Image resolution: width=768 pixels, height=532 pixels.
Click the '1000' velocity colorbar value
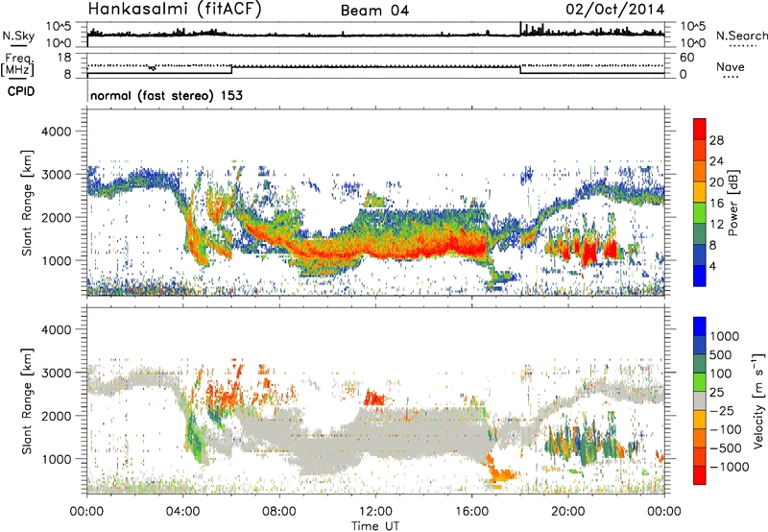click(x=725, y=336)
